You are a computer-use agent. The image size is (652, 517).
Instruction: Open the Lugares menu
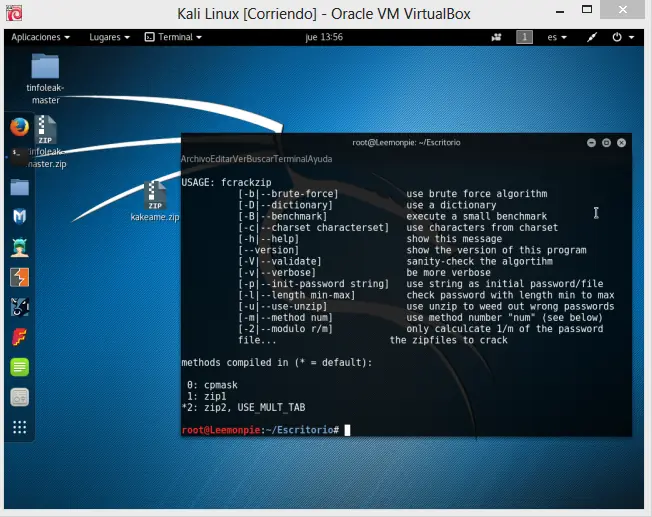[x=109, y=37]
